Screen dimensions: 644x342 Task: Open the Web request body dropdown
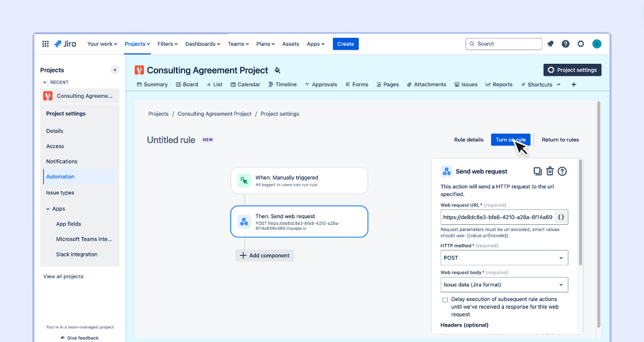[504, 285]
